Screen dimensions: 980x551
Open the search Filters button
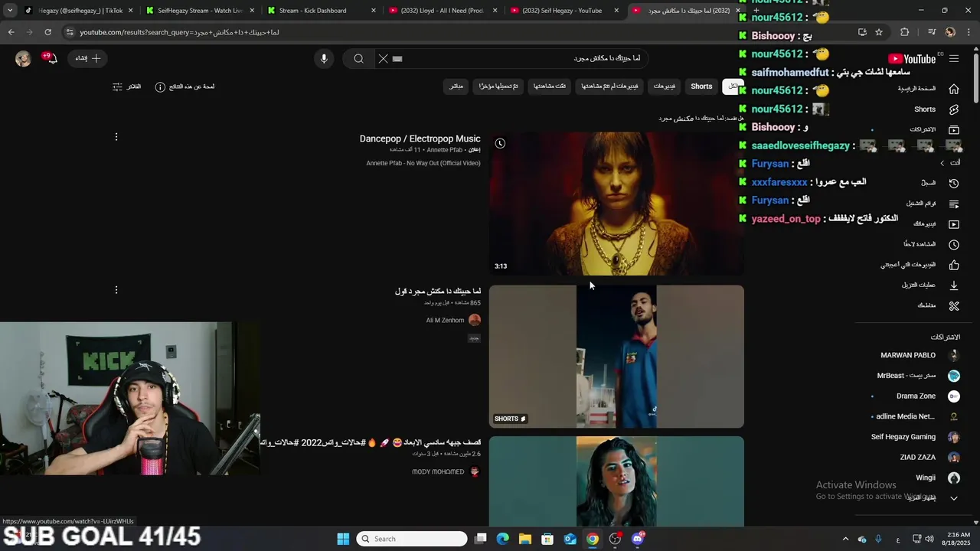click(127, 86)
